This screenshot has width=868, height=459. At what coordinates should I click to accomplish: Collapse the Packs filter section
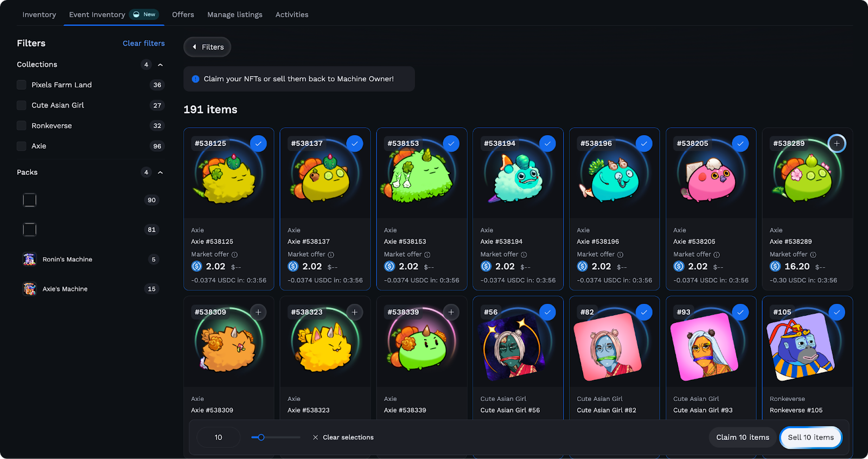pos(160,173)
